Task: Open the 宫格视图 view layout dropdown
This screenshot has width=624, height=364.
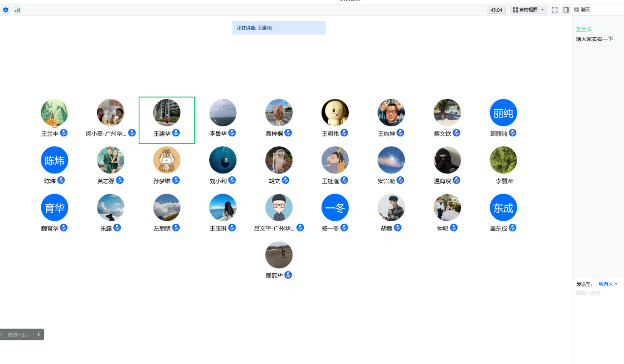Action: click(528, 10)
